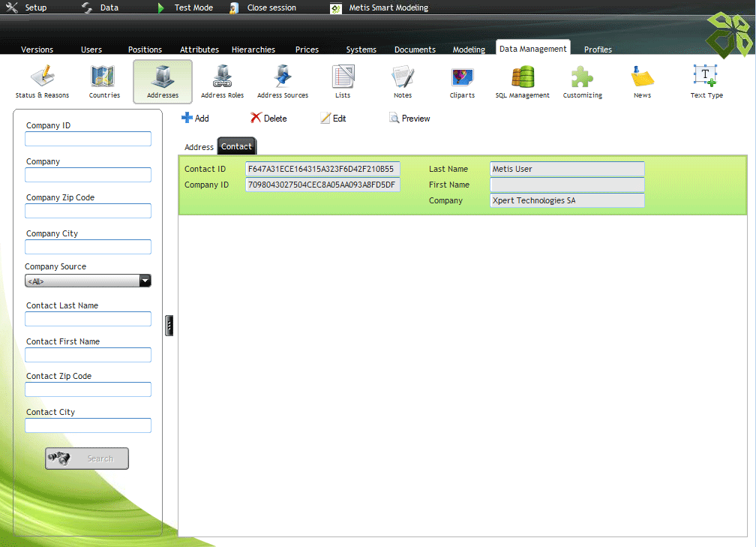Expand the Company Source dropdown

point(145,281)
